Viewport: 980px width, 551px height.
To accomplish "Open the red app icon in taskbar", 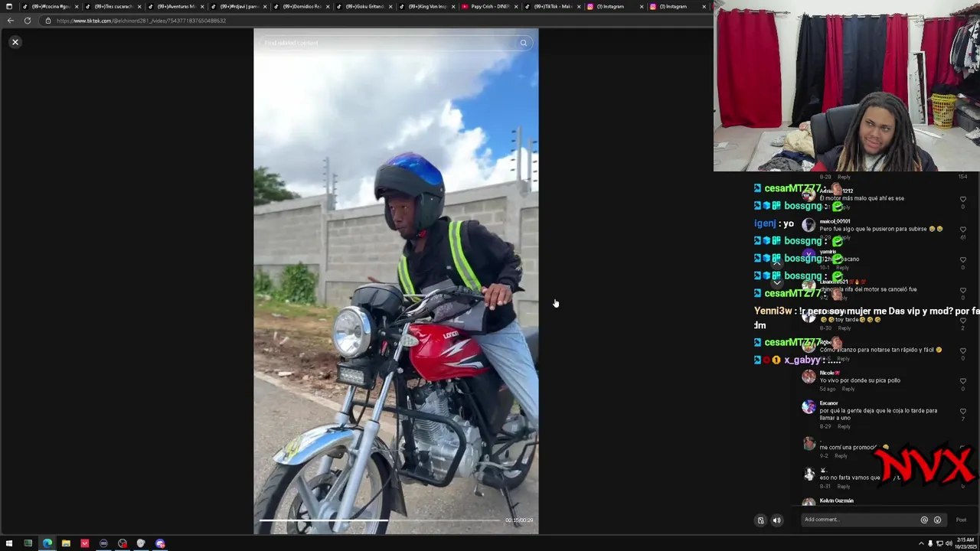I will pyautogui.click(x=84, y=543).
